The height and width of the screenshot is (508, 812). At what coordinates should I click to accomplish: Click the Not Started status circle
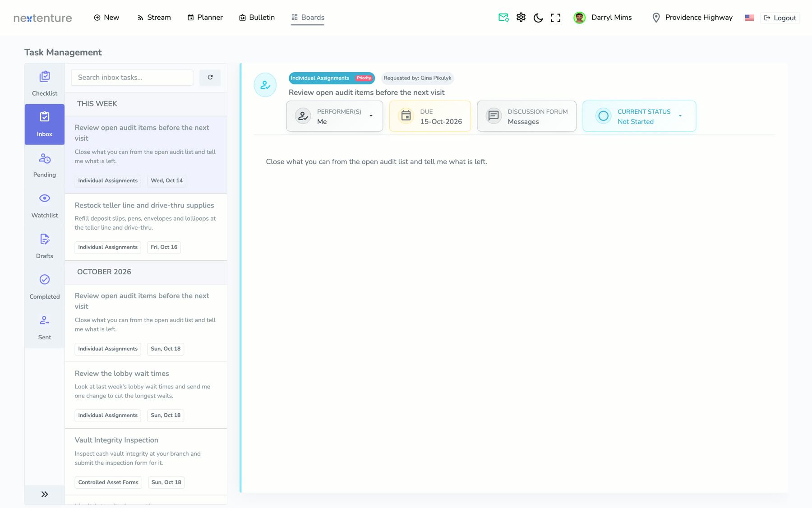603,116
